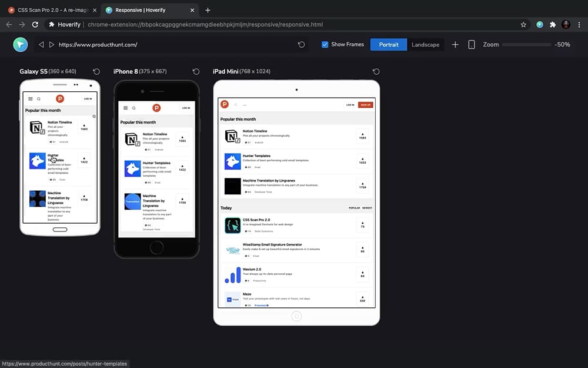The image size is (588, 368).
Task: Open Chrome's three-dot menu
Action: coord(579,25)
